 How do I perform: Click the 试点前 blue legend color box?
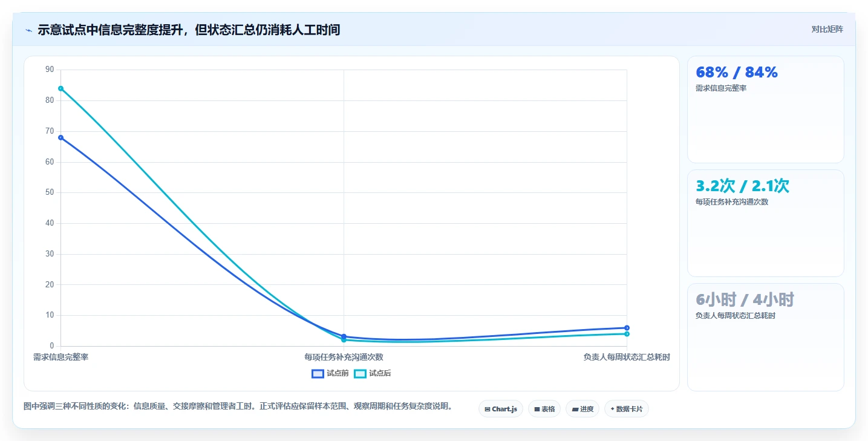[x=318, y=373]
